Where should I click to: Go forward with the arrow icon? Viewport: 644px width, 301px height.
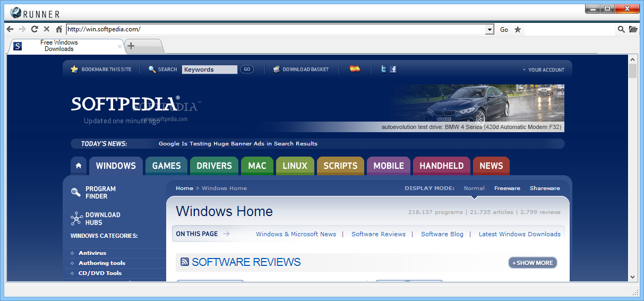(x=22, y=29)
